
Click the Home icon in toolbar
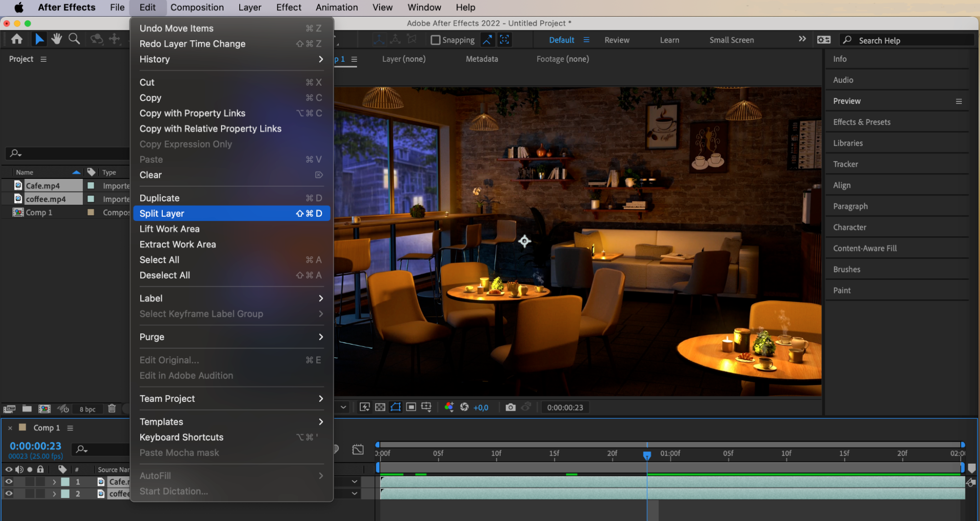coord(17,39)
